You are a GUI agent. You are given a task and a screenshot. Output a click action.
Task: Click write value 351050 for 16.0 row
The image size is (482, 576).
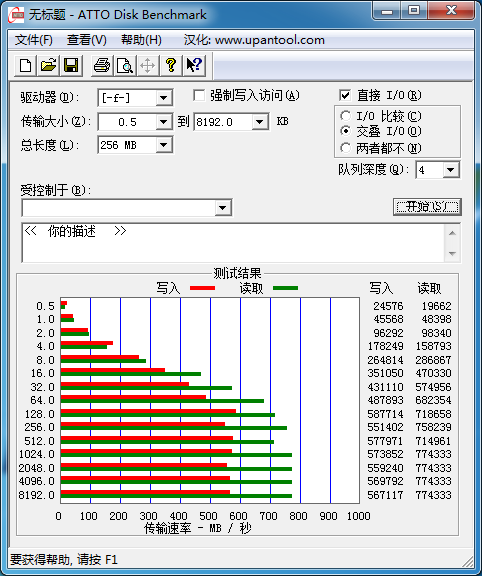pyautogui.click(x=385, y=373)
